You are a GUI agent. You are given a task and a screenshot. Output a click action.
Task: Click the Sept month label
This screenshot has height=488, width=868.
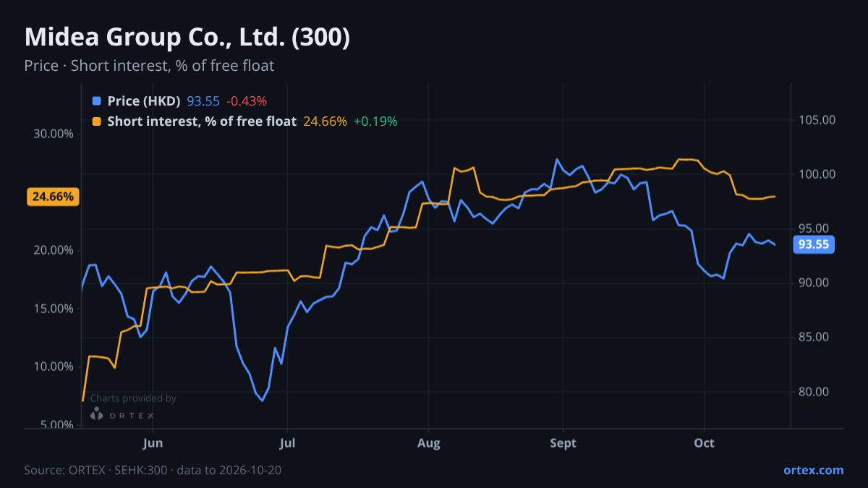[x=563, y=443]
